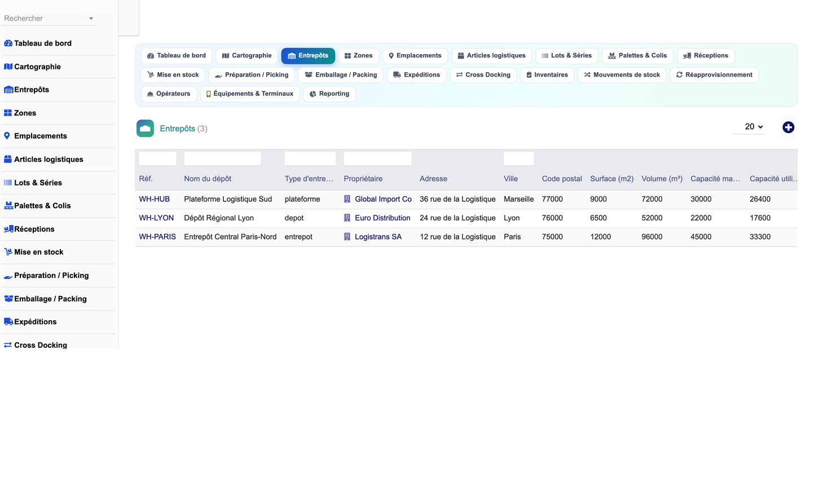Click the Cartographie map icon in sidebar
Image resolution: width=815 pixels, height=504 pixels.
coord(8,67)
